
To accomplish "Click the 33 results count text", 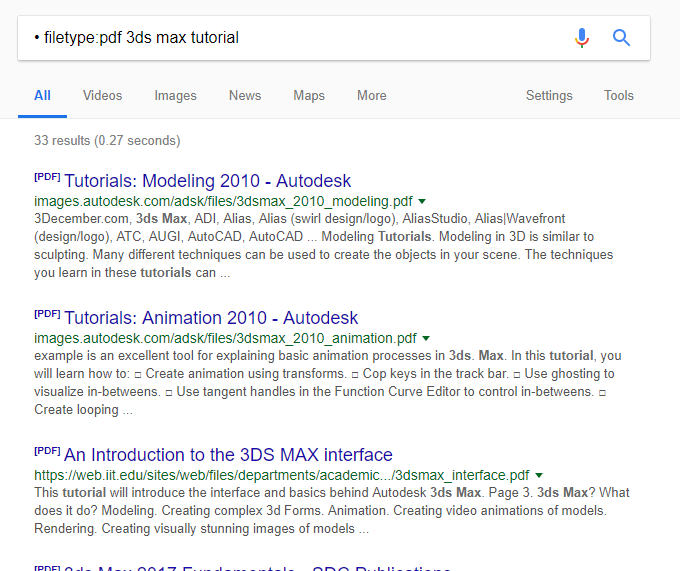I will [107, 140].
